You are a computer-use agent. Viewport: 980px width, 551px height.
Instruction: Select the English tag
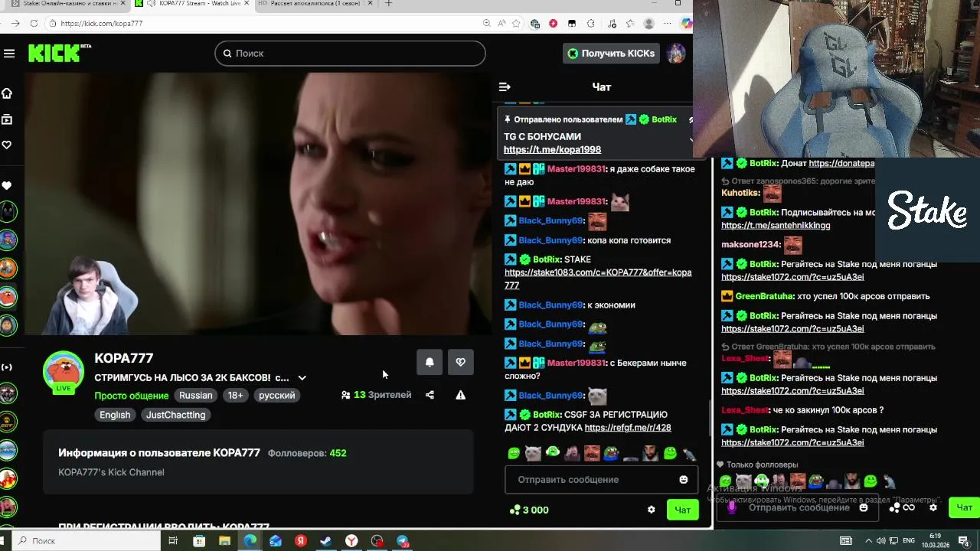115,415
